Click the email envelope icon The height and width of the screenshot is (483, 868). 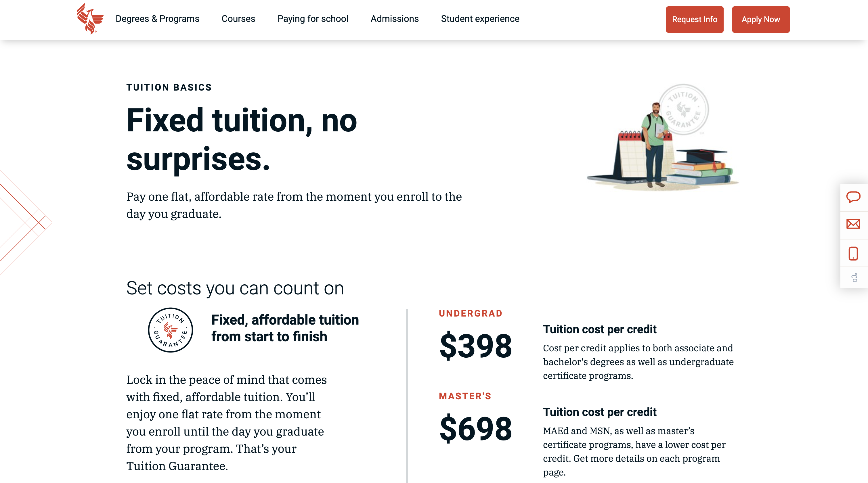[853, 224]
